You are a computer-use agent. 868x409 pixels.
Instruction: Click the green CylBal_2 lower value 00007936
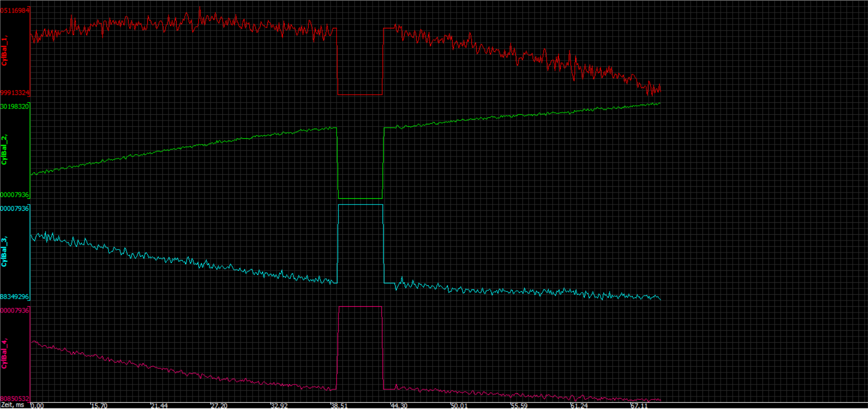coord(15,195)
